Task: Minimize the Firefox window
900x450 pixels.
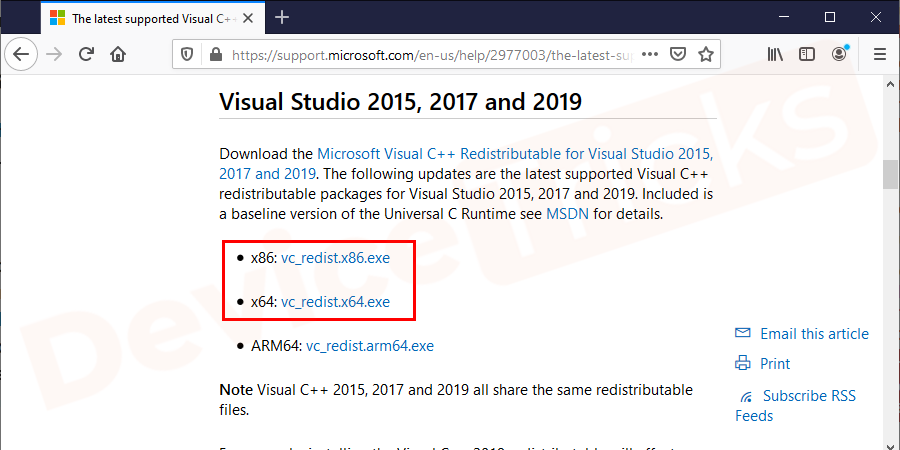Action: coord(785,17)
